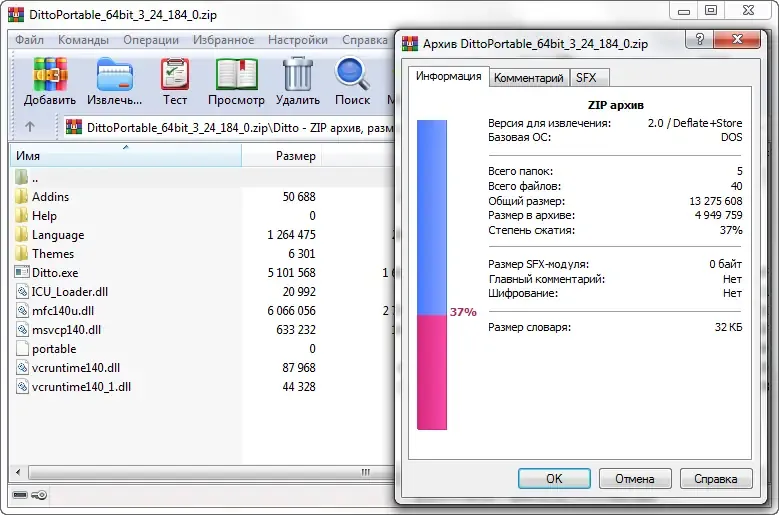The height and width of the screenshot is (515, 779).
Task: Select the mfc140u.dll file icon
Action: (x=22, y=310)
